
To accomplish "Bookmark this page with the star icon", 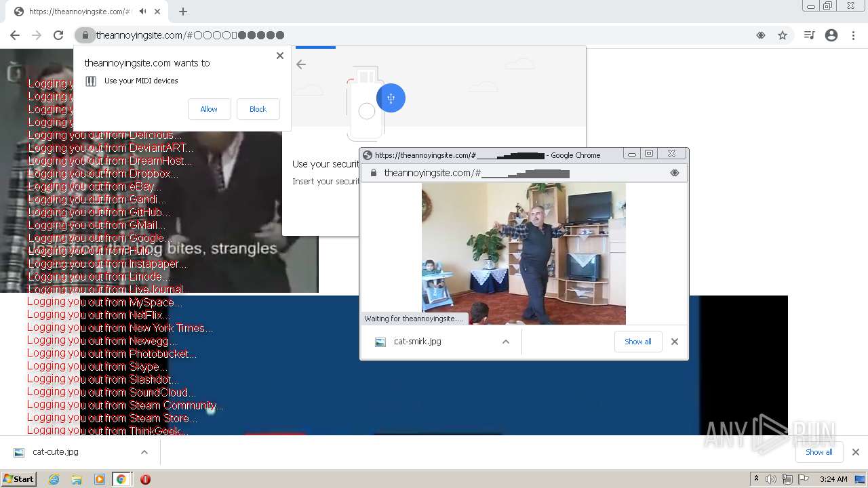I will point(783,35).
